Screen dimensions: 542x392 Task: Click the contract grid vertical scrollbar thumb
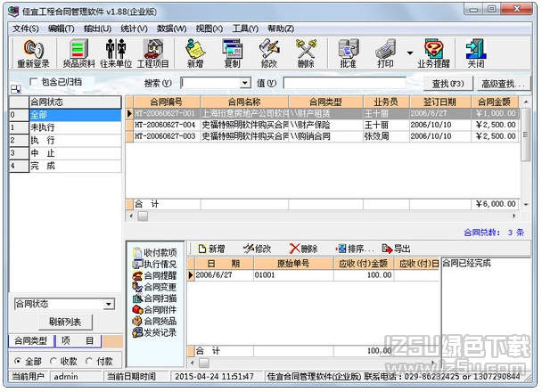525,135
